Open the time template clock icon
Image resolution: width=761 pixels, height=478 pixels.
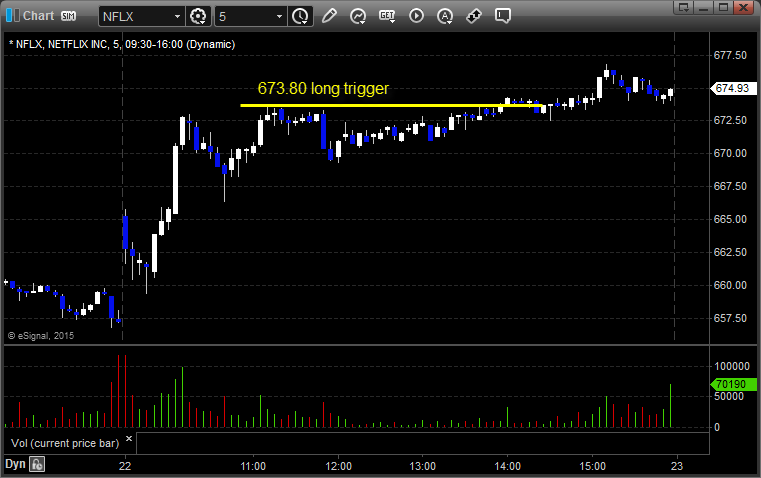point(300,16)
